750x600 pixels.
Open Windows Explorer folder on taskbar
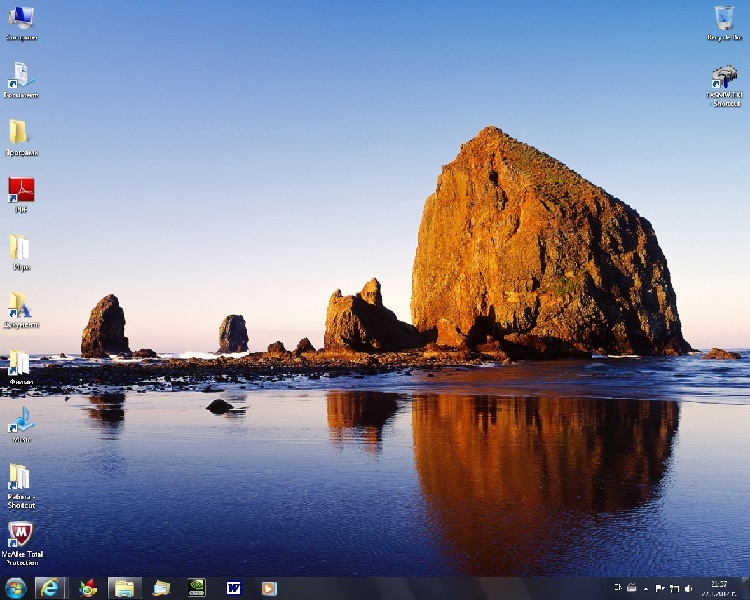[x=124, y=588]
